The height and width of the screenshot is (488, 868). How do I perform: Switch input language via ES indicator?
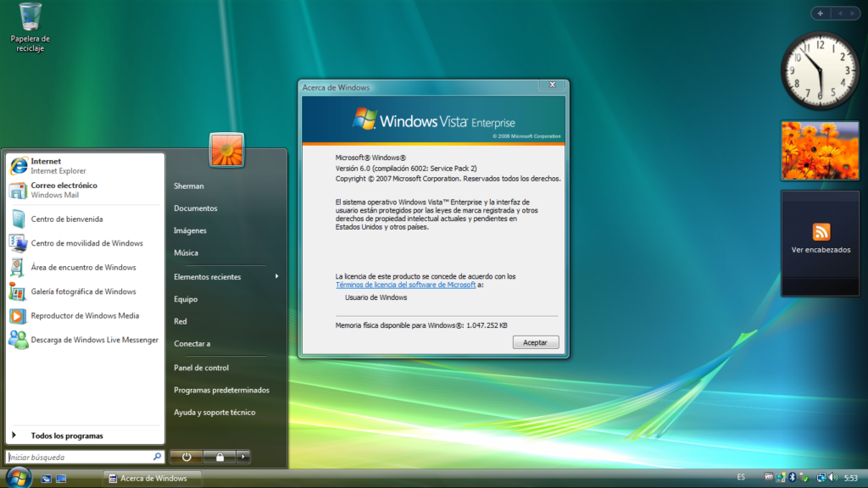tap(740, 477)
